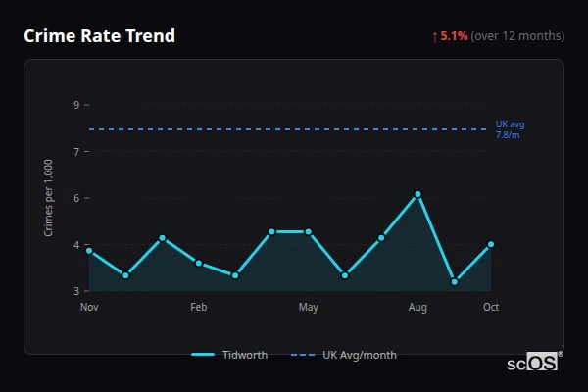
Task: Click the red upward arrow icon
Action: [434, 37]
